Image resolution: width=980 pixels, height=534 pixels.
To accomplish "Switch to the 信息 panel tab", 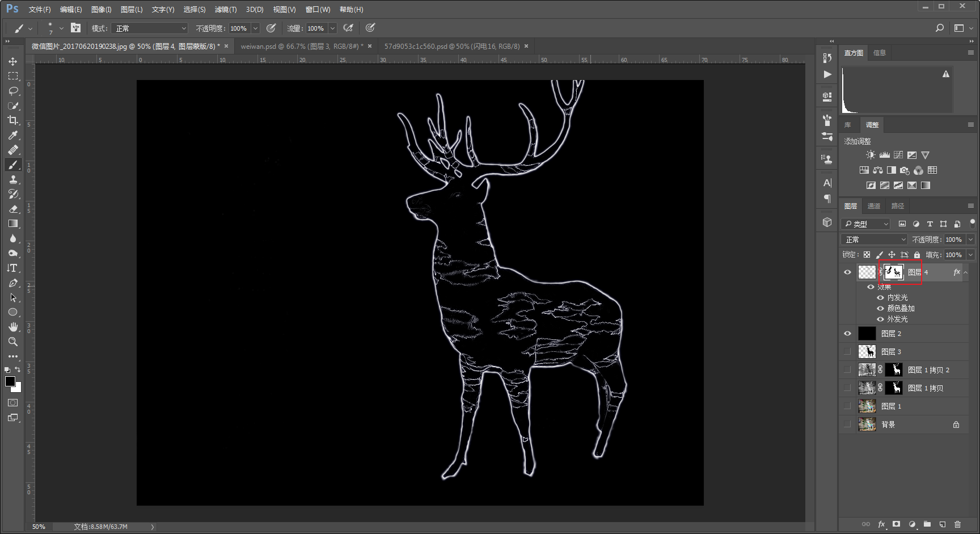I will pos(880,53).
